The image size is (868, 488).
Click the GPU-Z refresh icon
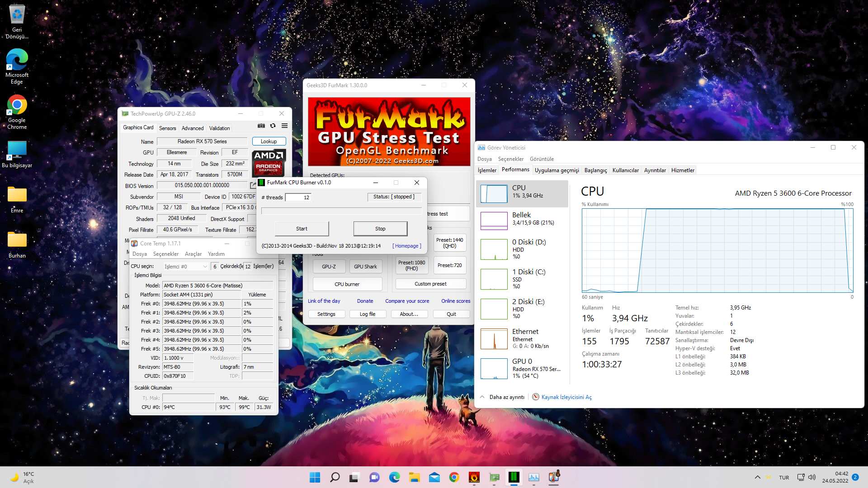(x=273, y=126)
